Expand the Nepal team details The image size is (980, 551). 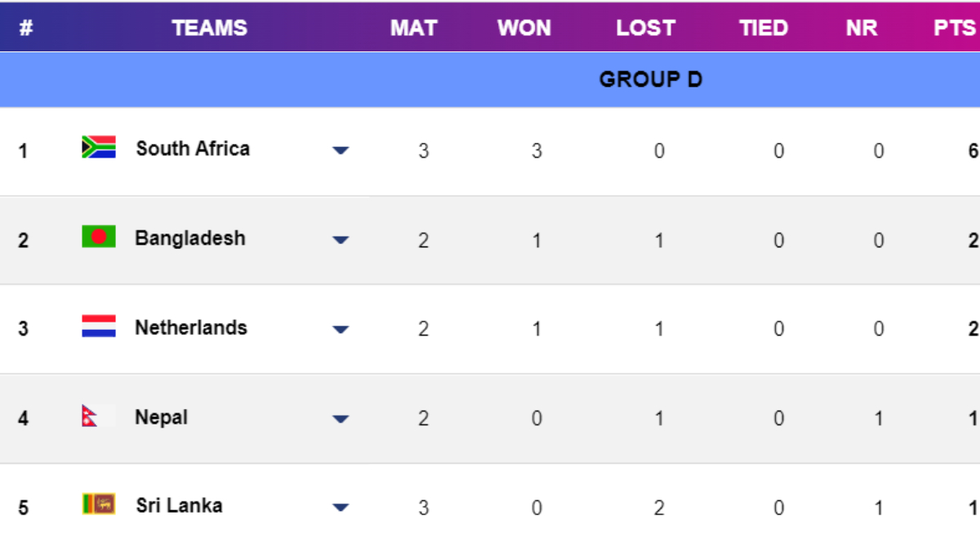[x=341, y=420]
